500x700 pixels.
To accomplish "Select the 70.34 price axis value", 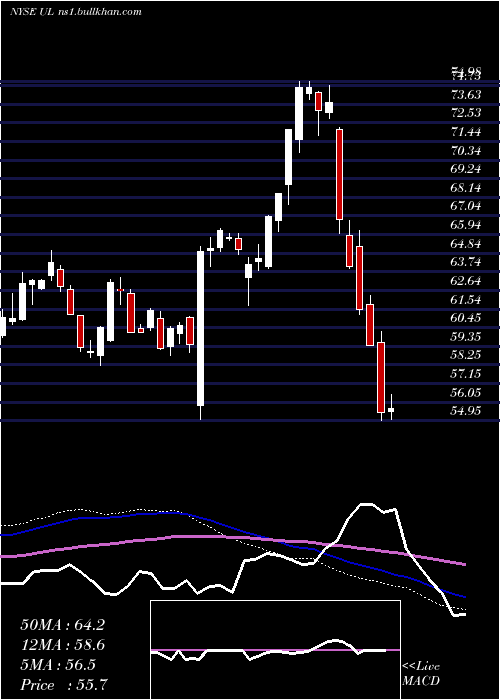I will (466, 151).
